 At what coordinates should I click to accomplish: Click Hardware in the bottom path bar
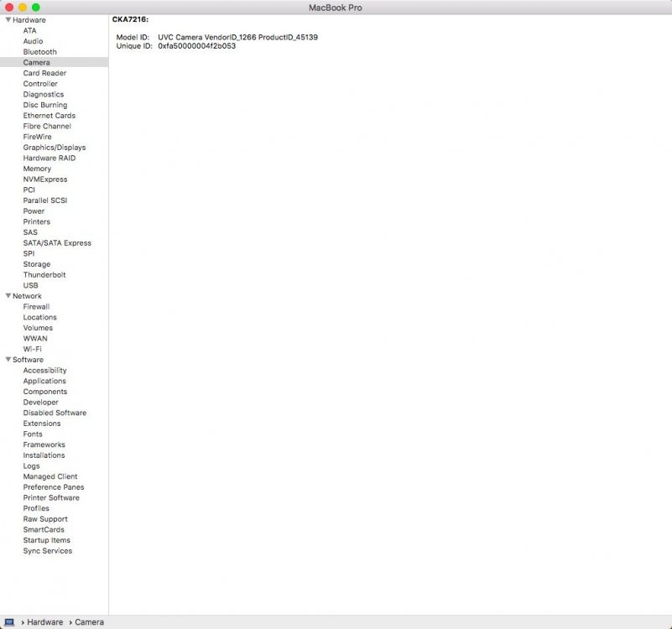pos(45,622)
